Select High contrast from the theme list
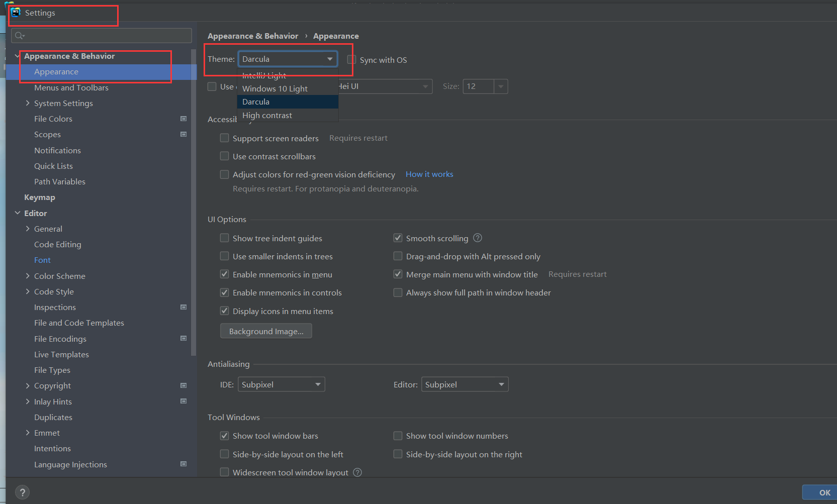 click(267, 115)
